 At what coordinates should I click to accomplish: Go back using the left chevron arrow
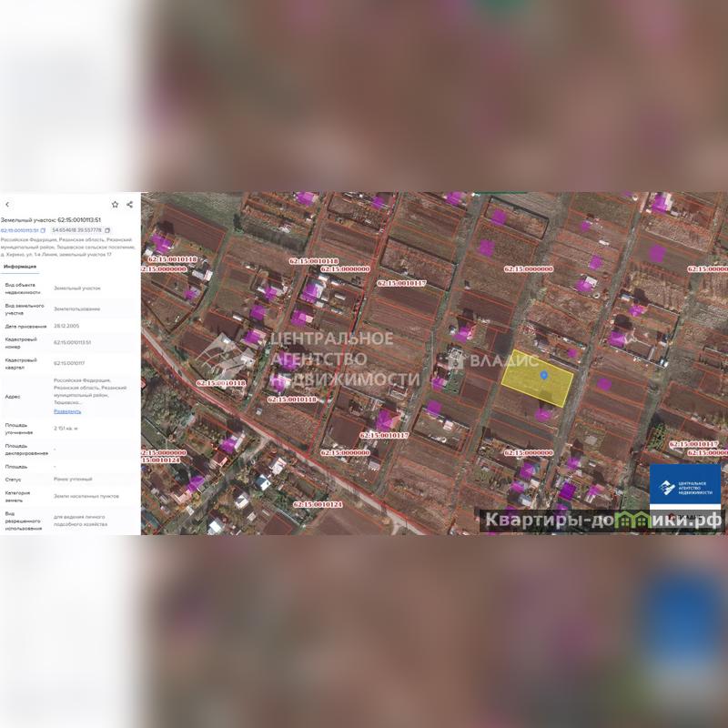tap(7, 205)
